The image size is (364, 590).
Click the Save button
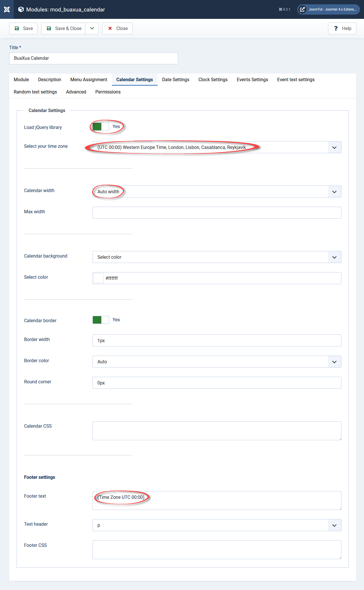click(x=23, y=28)
